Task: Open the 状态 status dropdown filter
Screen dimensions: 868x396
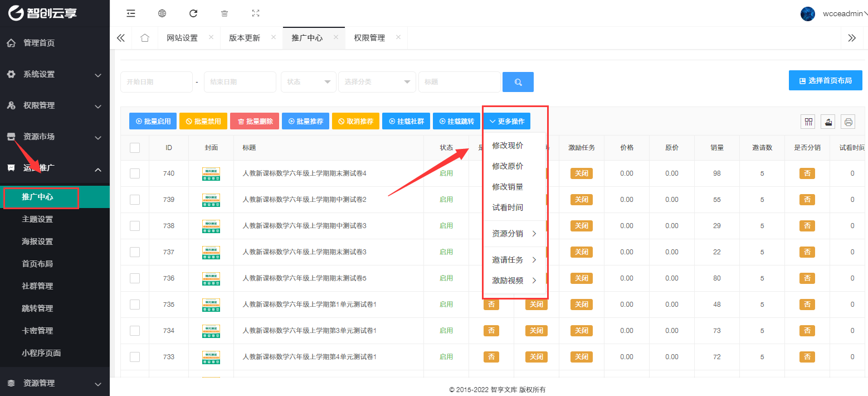Action: point(308,82)
